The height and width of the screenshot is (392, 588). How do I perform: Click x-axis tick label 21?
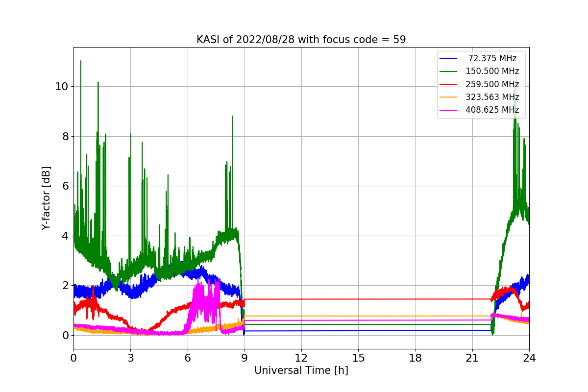click(472, 358)
